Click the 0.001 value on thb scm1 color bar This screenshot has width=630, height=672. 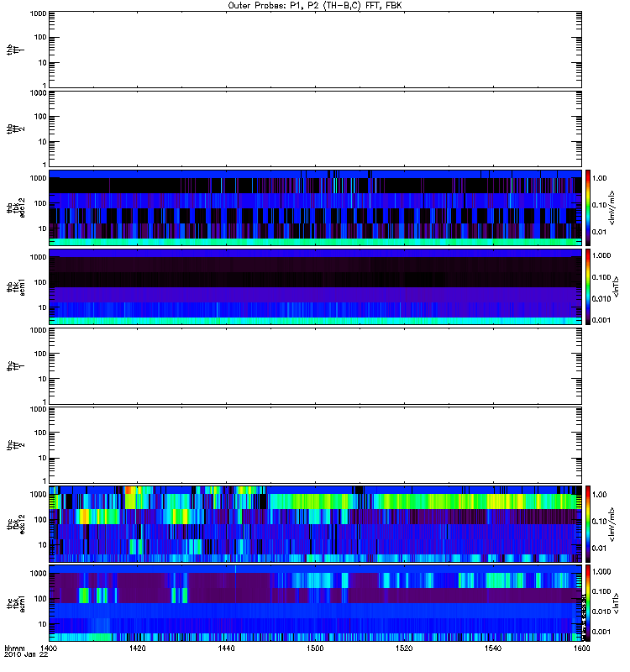601,320
